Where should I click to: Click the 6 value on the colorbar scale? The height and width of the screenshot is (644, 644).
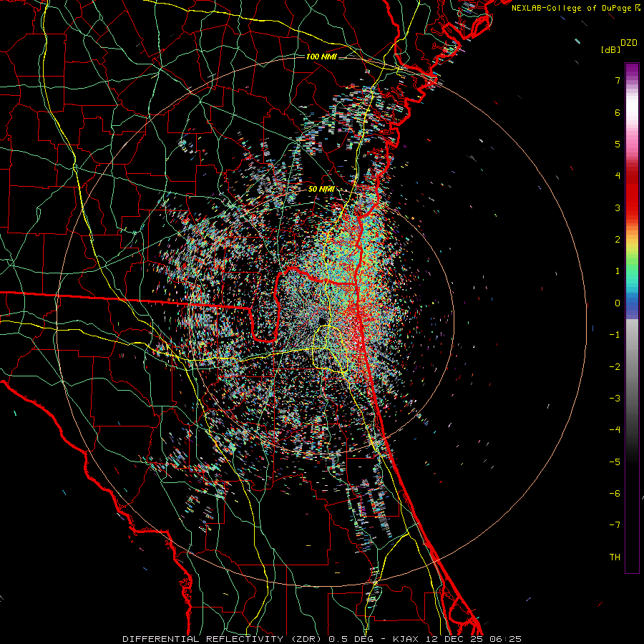[x=618, y=112]
